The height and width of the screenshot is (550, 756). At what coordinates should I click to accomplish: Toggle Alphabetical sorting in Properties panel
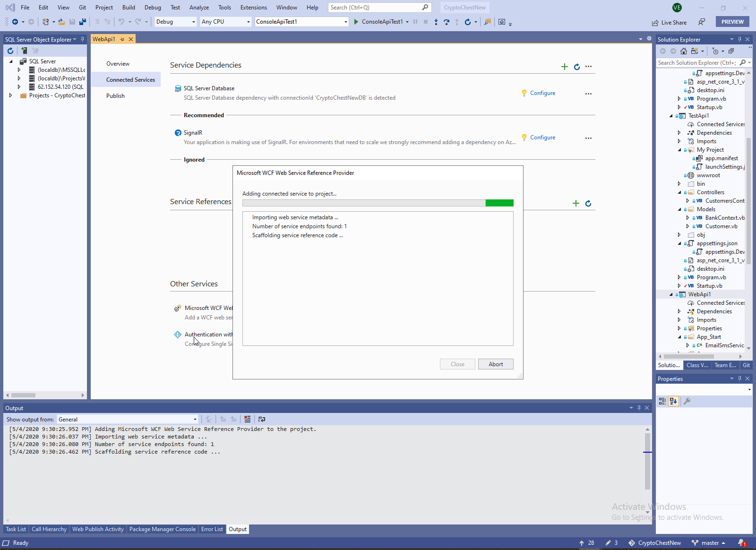pyautogui.click(x=673, y=401)
